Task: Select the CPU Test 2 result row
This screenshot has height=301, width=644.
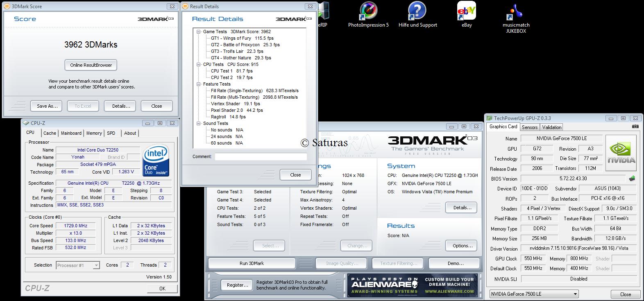Action: point(231,77)
